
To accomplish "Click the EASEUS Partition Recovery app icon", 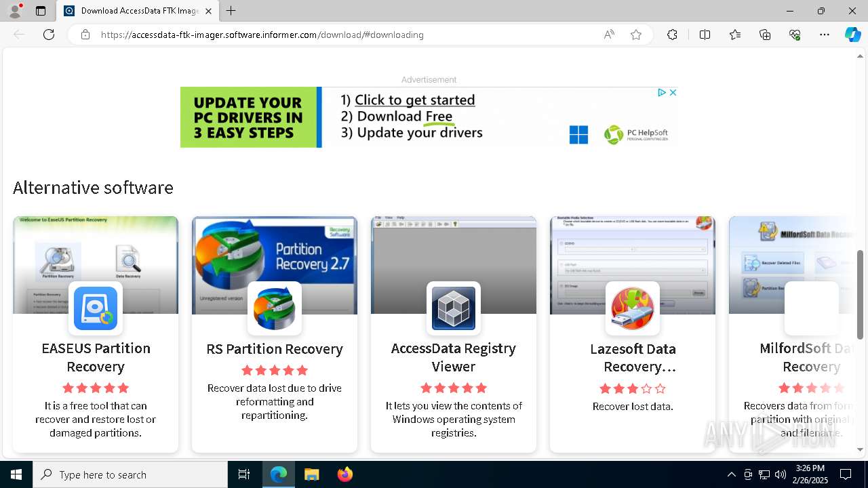I will point(96,308).
